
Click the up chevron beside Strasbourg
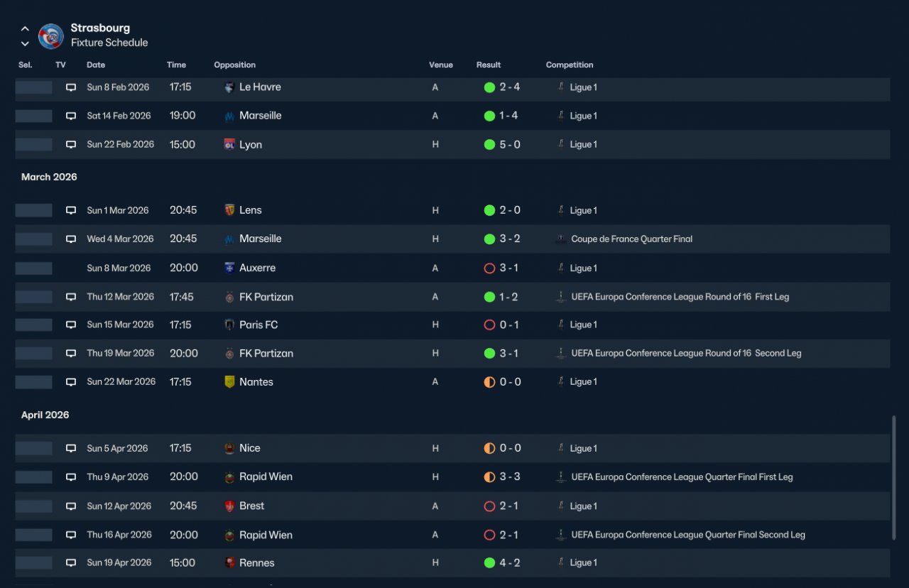[x=25, y=29]
